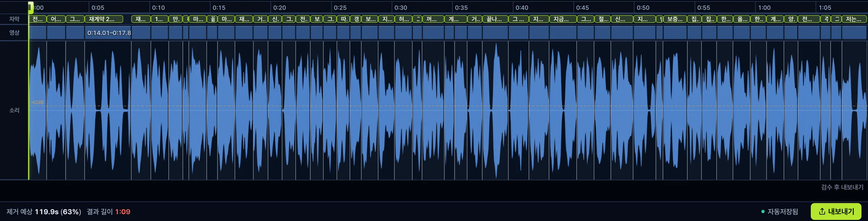Select the first subtitle clip 전...

click(37, 19)
